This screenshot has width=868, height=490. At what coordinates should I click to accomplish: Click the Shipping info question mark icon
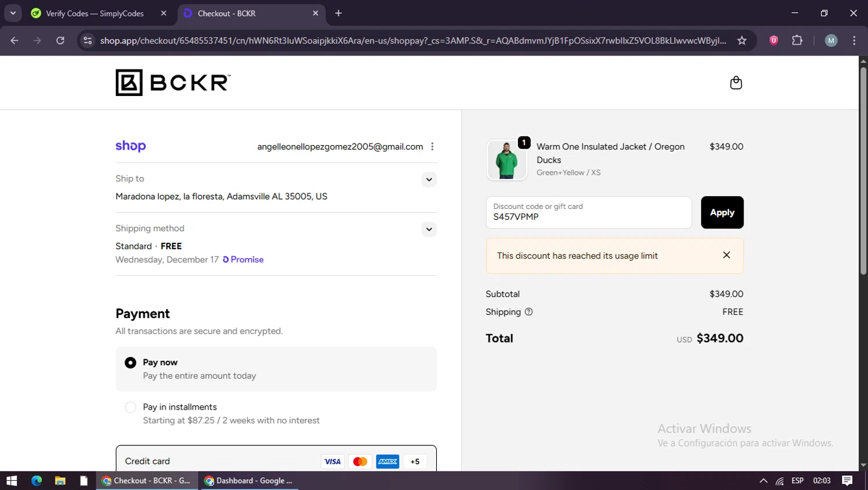pyautogui.click(x=528, y=312)
